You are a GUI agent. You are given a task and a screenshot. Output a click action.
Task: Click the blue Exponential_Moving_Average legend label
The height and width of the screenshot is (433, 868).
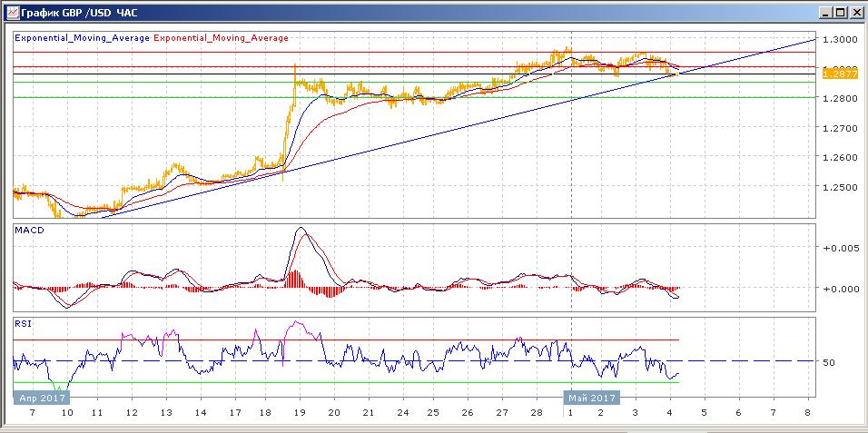point(83,38)
